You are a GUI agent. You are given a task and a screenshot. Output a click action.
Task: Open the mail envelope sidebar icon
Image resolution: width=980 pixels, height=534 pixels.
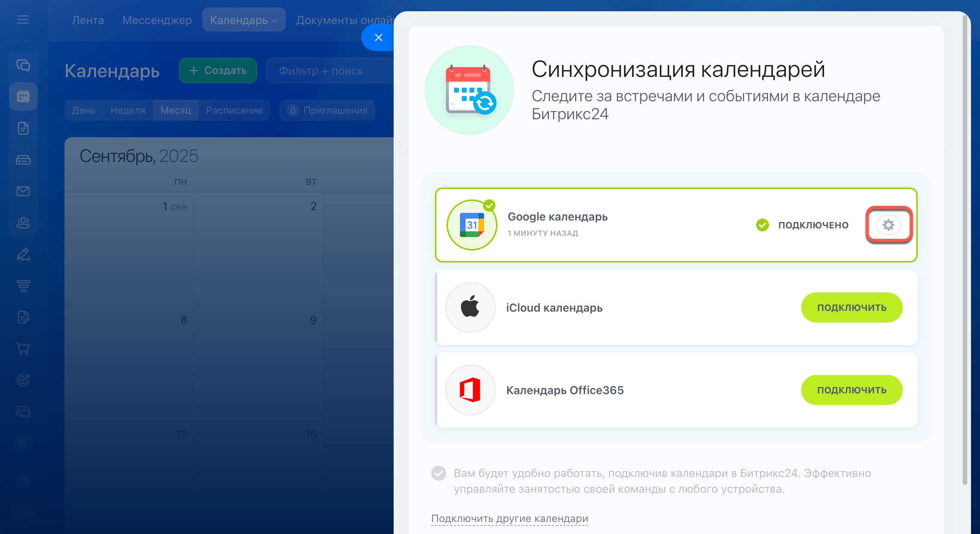[23, 191]
